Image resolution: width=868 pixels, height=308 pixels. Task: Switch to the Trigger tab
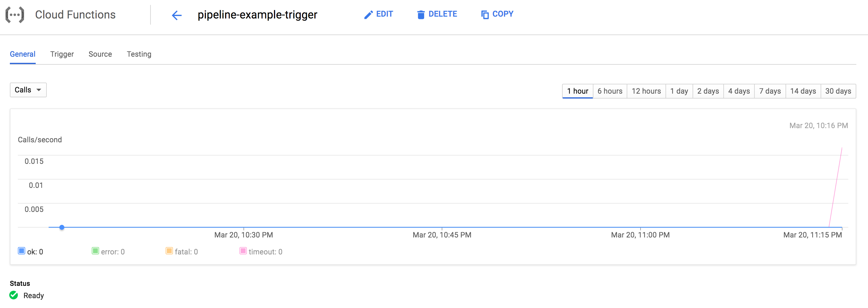[x=62, y=54]
